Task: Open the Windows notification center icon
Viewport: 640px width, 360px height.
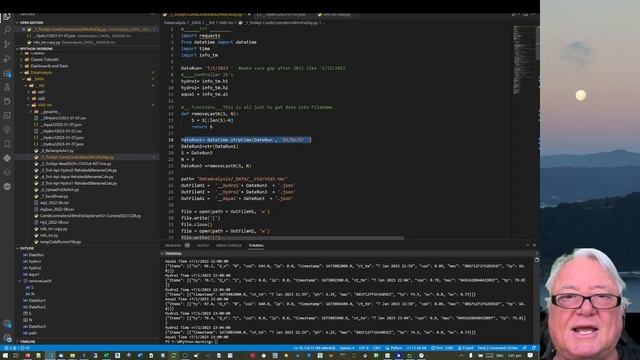Action: click(530, 356)
